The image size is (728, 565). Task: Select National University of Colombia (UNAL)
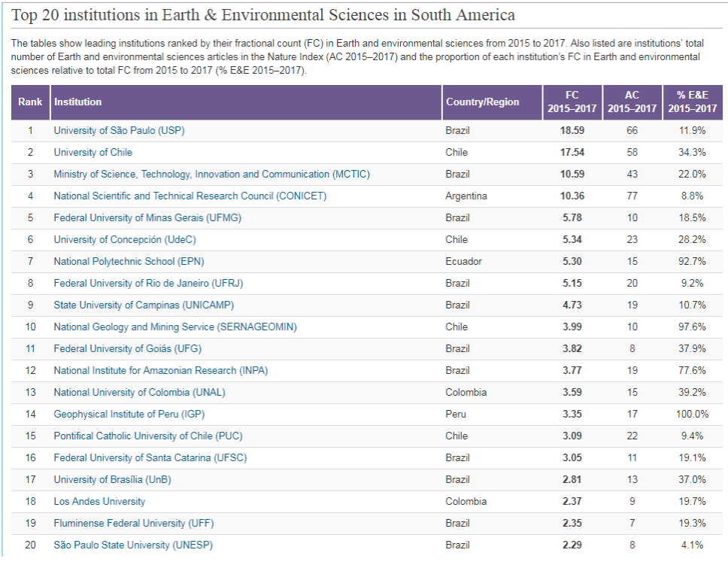point(139,392)
